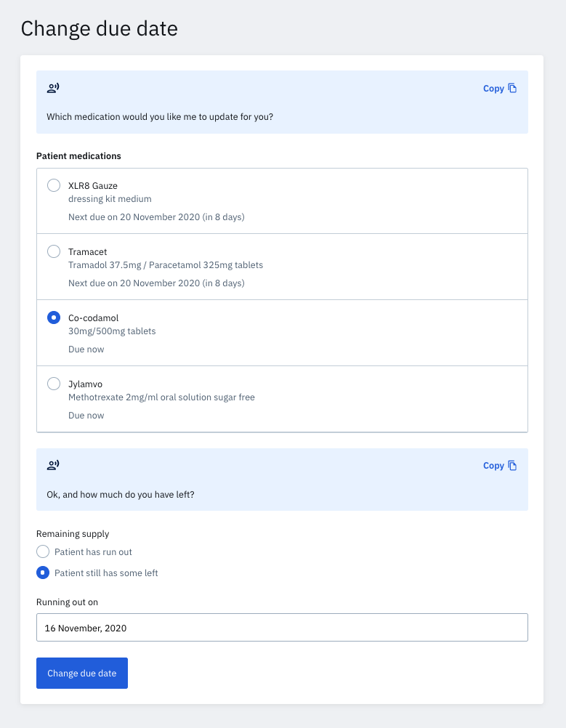
Task: Choose 'Patient has run out' option
Action: tap(43, 551)
